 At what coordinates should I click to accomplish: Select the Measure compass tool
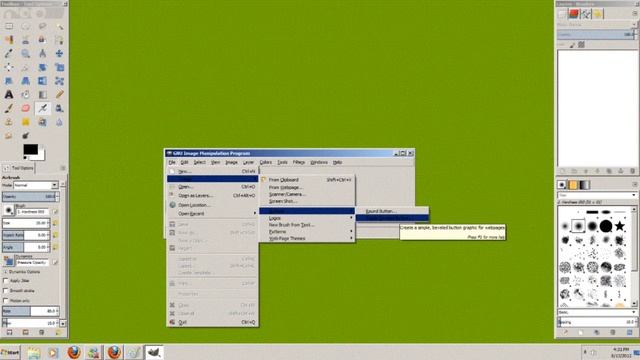click(x=42, y=53)
